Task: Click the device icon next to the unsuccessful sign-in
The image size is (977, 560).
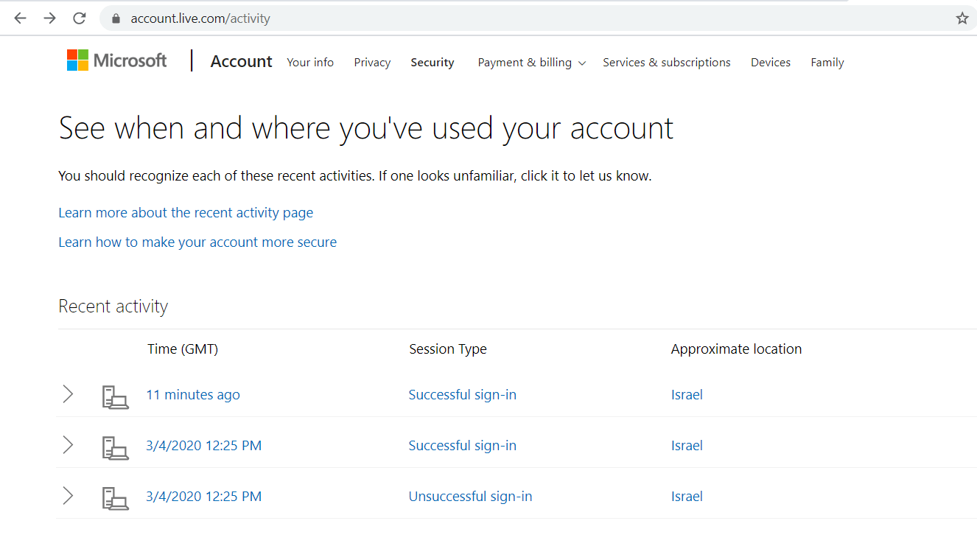Action: click(115, 498)
